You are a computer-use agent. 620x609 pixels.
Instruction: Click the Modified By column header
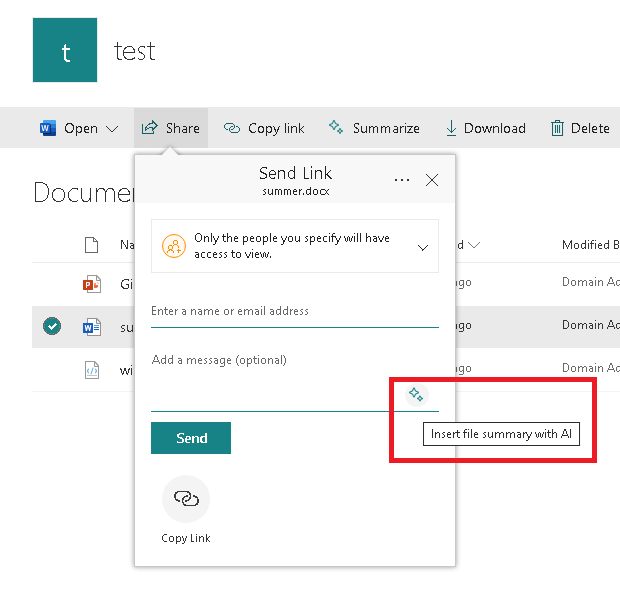coord(591,245)
